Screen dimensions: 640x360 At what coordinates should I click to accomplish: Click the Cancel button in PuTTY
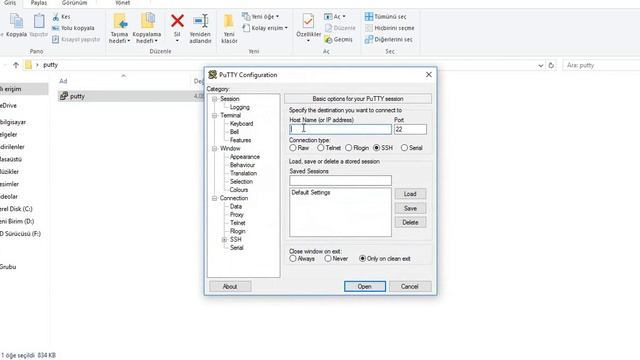point(410,287)
